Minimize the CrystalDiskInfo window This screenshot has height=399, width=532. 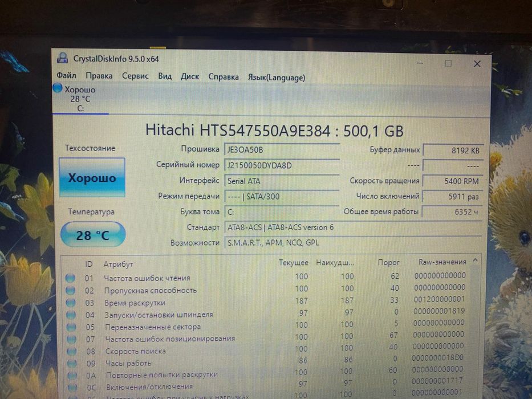pos(420,63)
